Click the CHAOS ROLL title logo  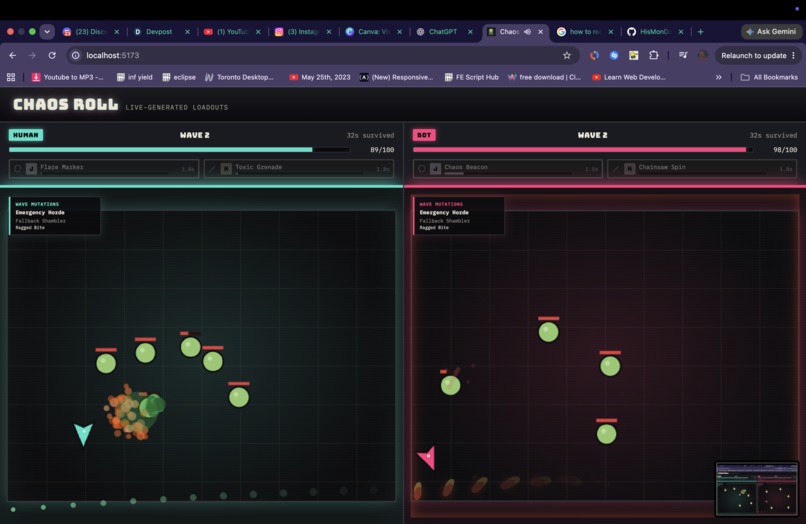coord(65,104)
